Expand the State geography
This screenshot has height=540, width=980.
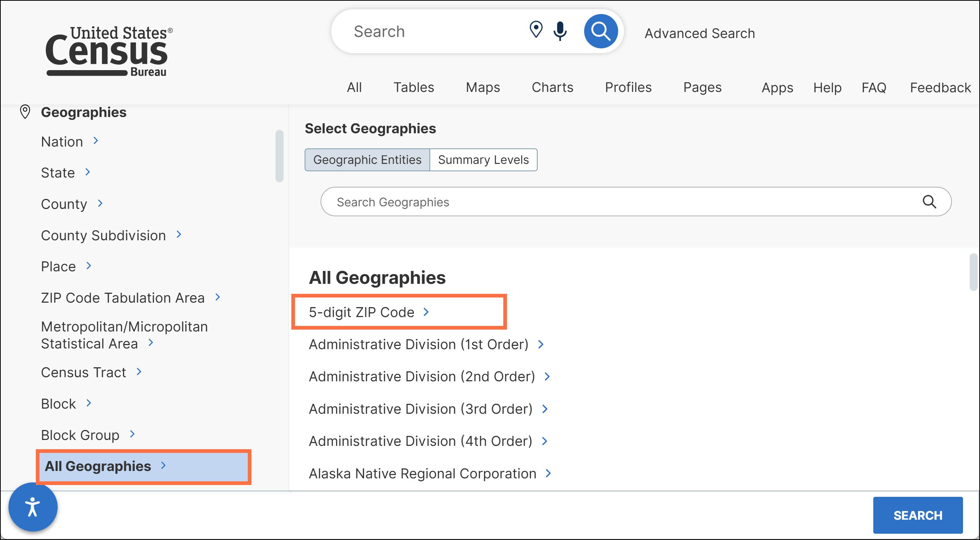(x=66, y=173)
